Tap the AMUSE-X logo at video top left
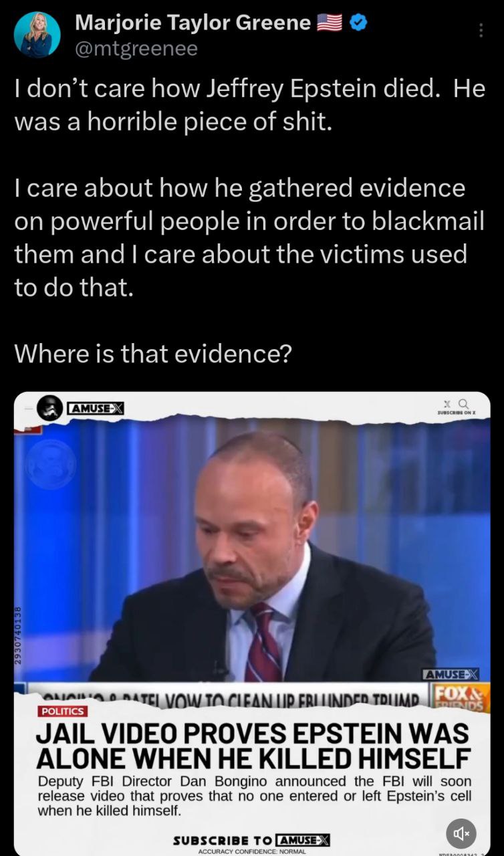The height and width of the screenshot is (856, 504). click(x=94, y=407)
